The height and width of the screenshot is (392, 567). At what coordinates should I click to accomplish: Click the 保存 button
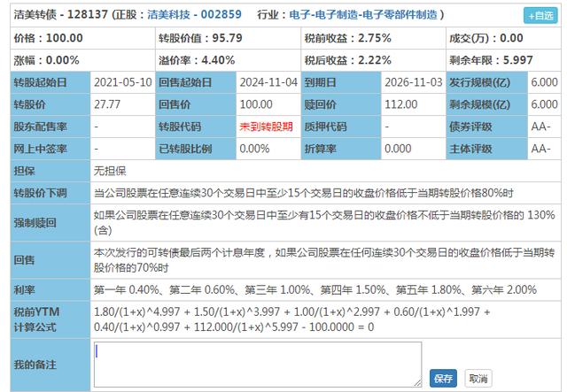pyautogui.click(x=443, y=378)
